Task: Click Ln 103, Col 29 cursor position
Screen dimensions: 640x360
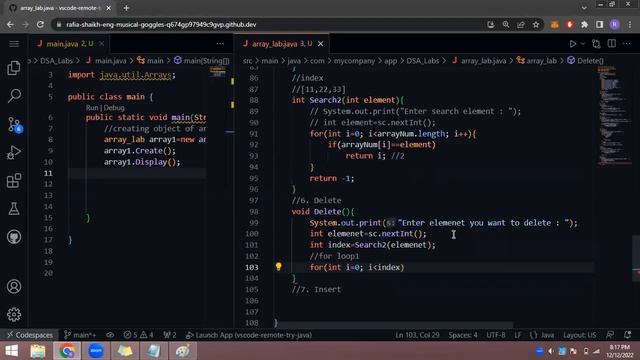Action: click(417, 335)
